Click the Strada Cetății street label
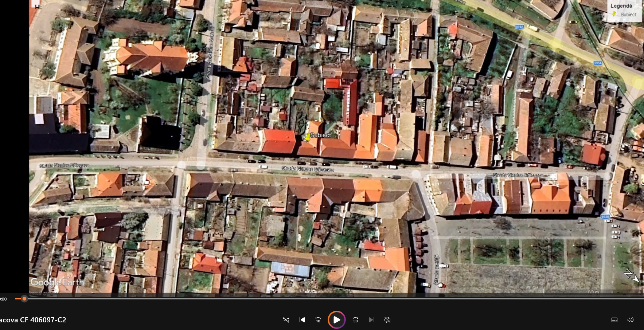 [436, 270]
